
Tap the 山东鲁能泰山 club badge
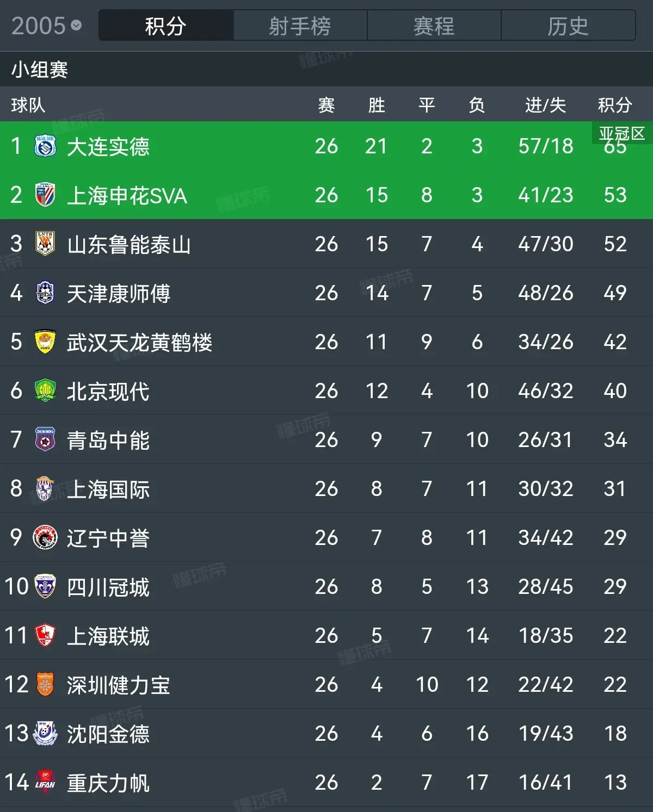(x=45, y=244)
